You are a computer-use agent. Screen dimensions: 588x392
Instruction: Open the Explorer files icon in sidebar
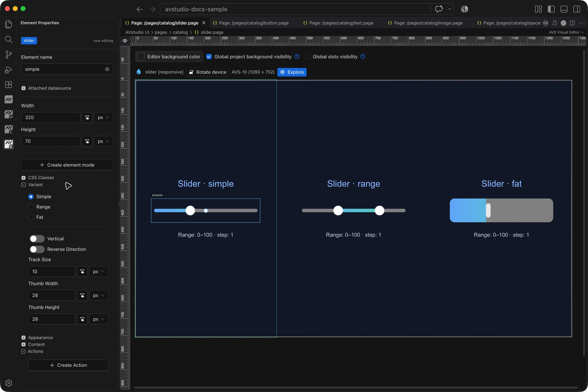[x=9, y=24]
